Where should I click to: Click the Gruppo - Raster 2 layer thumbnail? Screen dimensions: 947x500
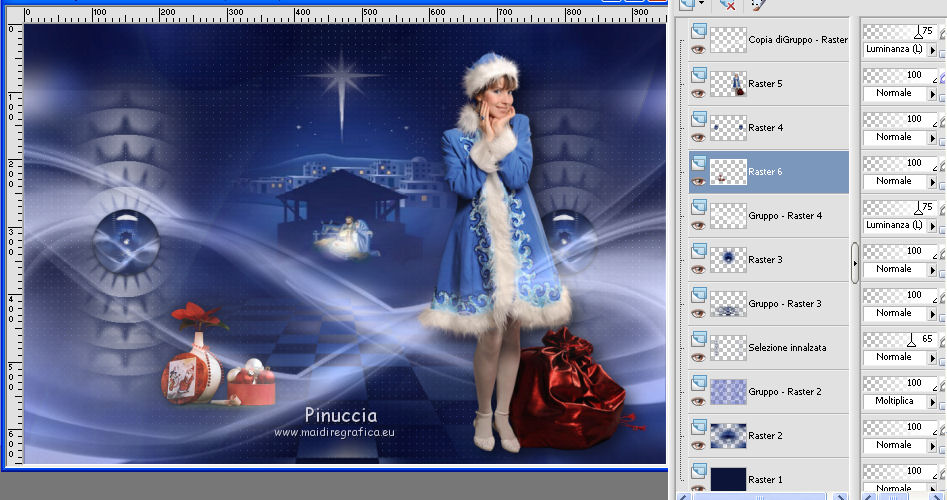coord(728,392)
